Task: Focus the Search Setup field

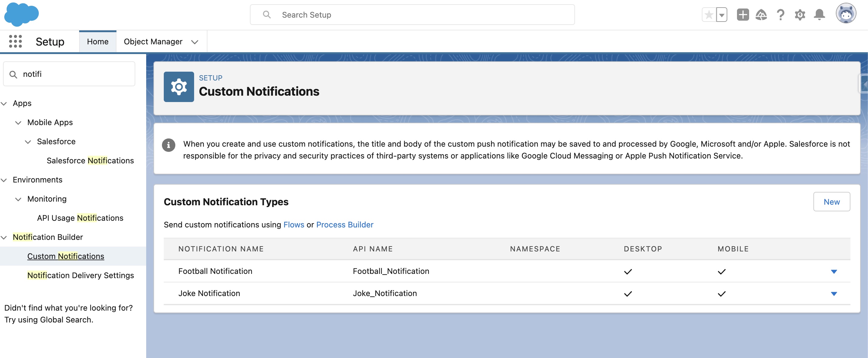Action: [412, 15]
